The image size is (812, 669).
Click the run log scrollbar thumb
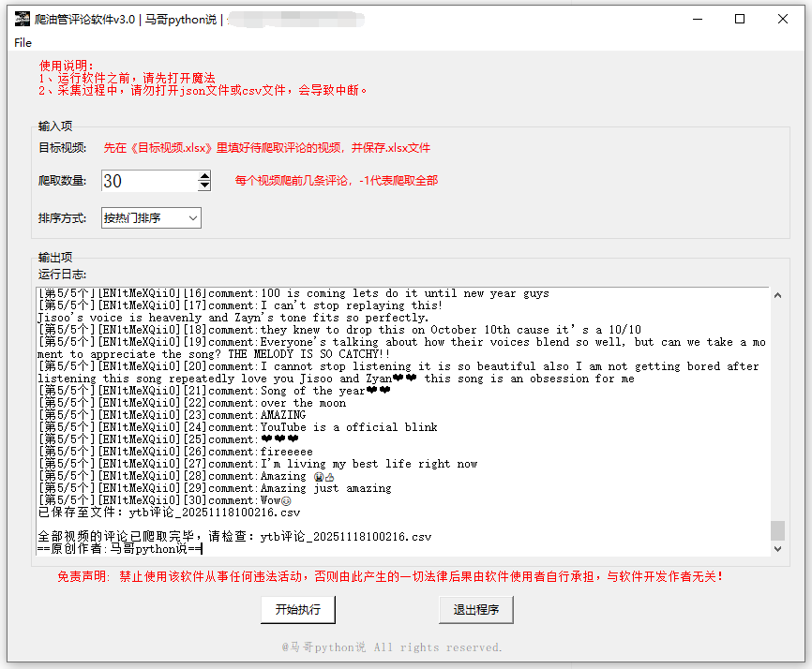coord(777,530)
